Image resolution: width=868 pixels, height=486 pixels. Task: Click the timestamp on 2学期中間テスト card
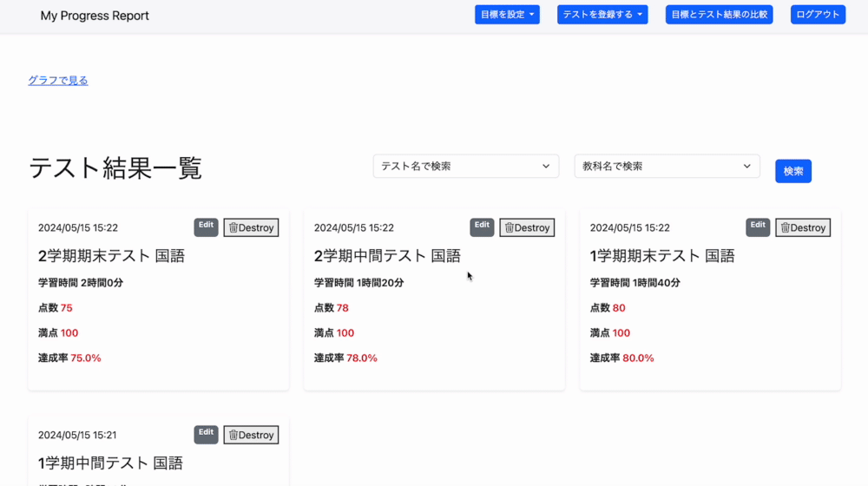click(x=354, y=228)
